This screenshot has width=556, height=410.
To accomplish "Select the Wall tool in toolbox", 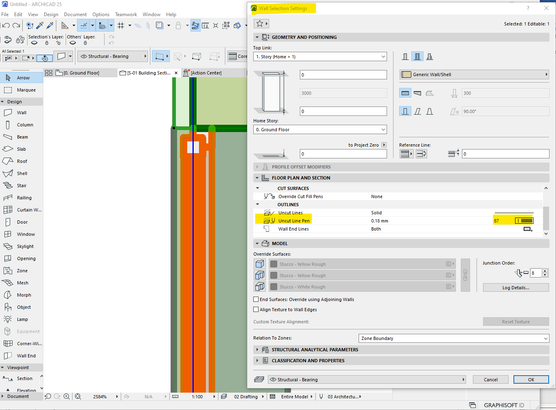I will pos(21,112).
